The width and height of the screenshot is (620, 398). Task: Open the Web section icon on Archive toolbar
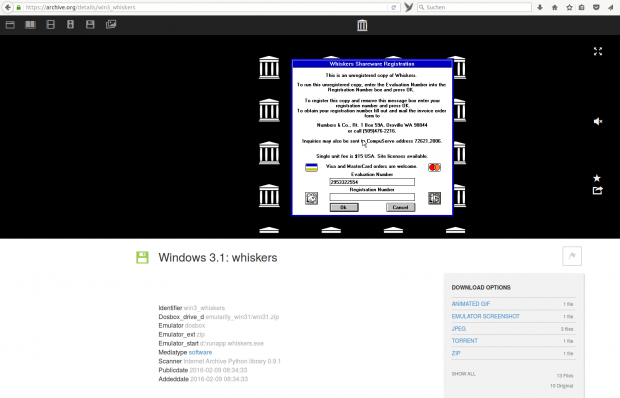pos(10,25)
